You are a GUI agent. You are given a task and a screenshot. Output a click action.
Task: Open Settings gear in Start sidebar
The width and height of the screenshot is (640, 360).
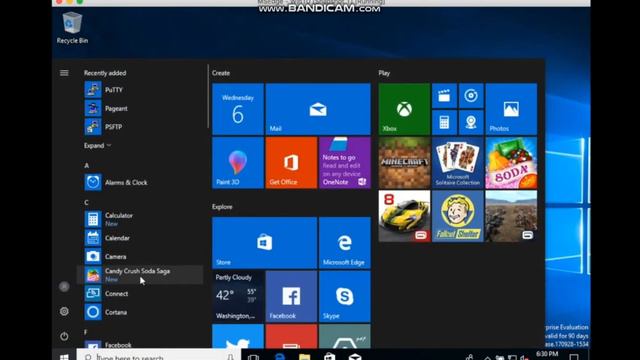point(64,311)
